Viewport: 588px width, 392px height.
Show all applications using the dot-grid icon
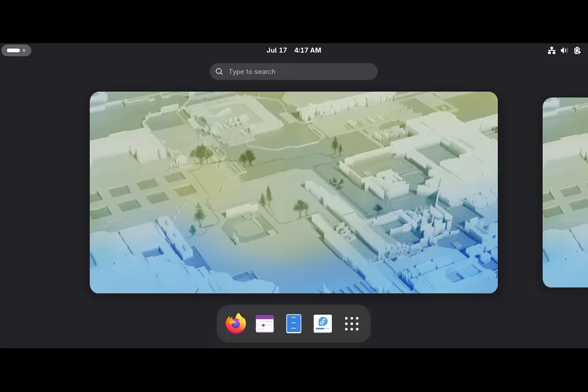pyautogui.click(x=351, y=324)
